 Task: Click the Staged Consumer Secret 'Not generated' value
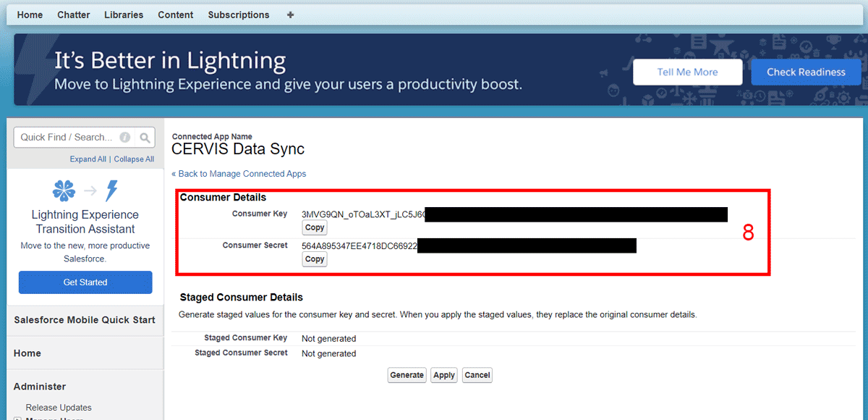[x=329, y=354]
